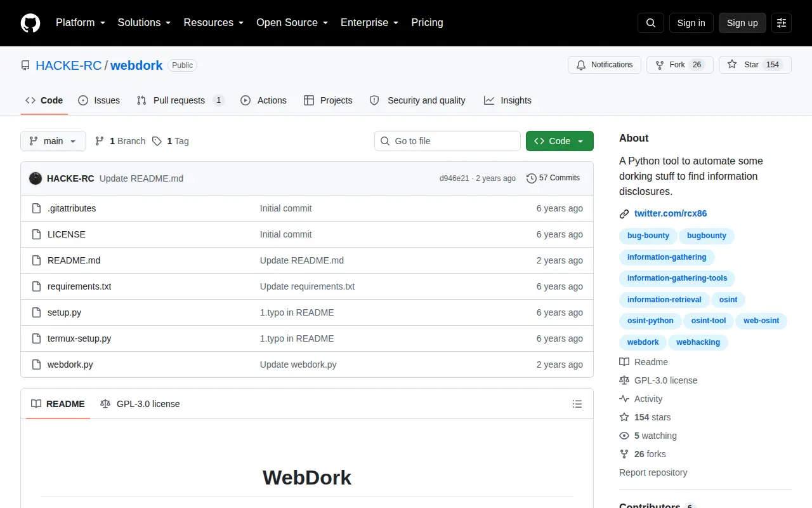Click Sign in button
Viewport: 812px width, 508px height.
(691, 23)
